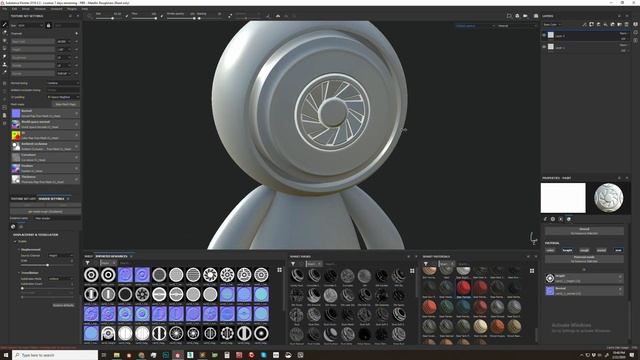Select the Paint brush tool
This screenshot has width=640, height=360.
tap(4, 24)
